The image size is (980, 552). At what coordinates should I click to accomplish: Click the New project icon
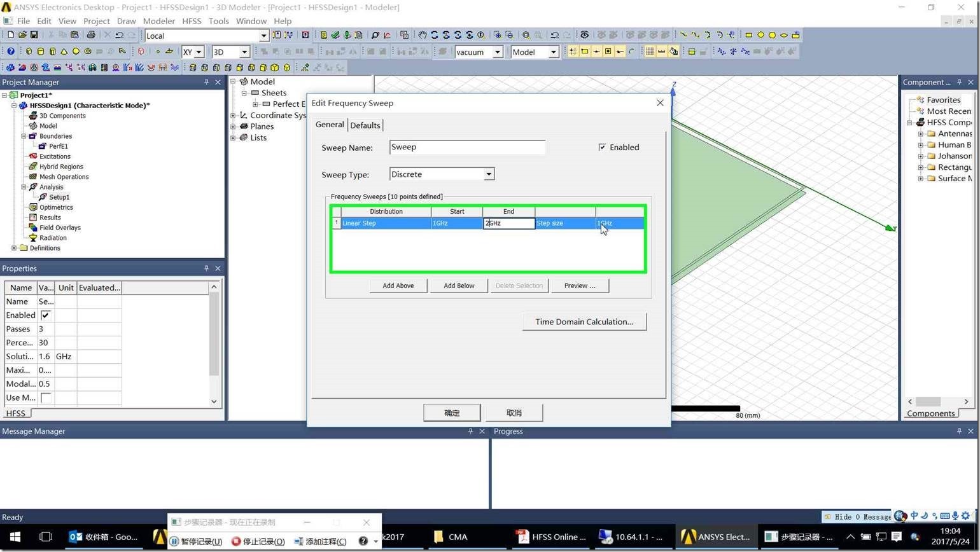pos(11,35)
